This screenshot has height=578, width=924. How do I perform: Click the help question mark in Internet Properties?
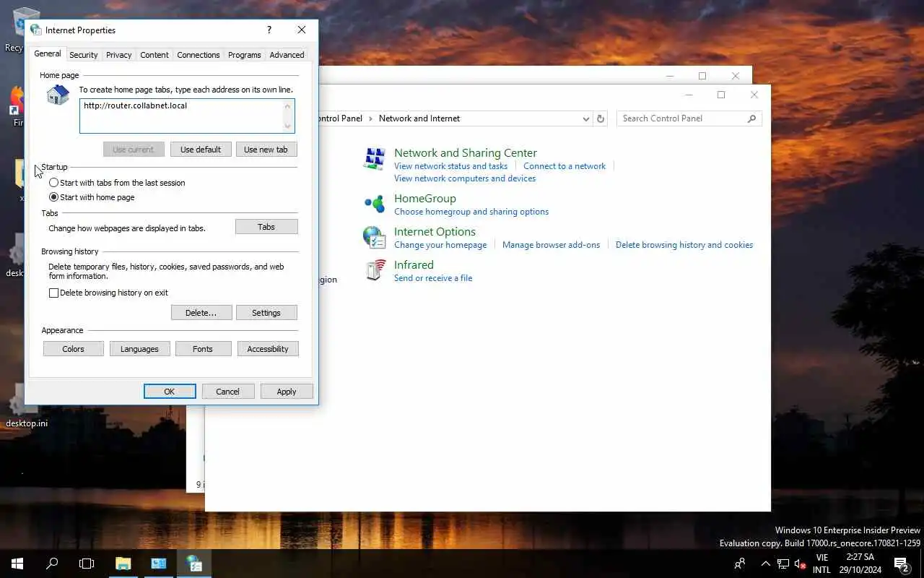269,30
